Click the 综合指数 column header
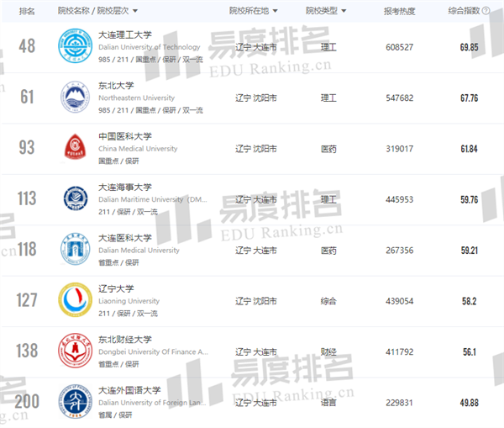Viewport: 504px width, 428px height. [464, 11]
